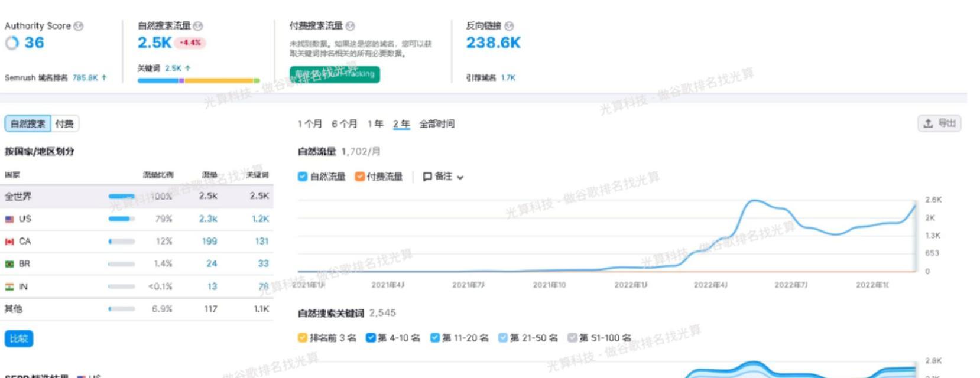Click the green Position Tracking button
This screenshot has height=378, width=980.
pyautogui.click(x=335, y=74)
